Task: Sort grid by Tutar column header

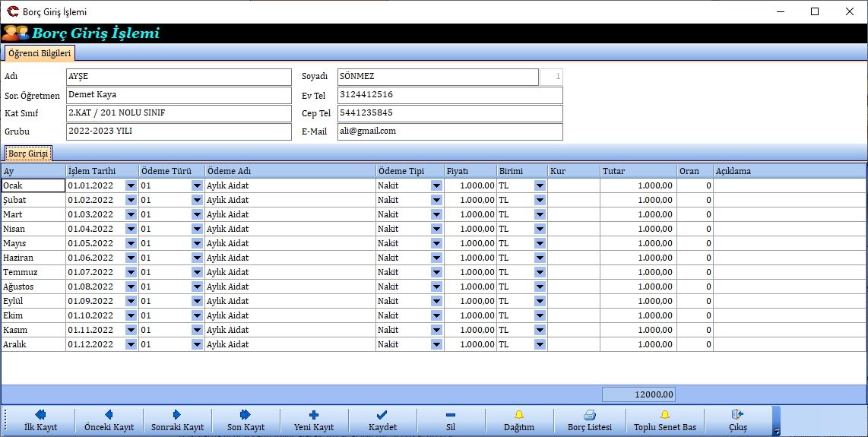Action: (638, 171)
